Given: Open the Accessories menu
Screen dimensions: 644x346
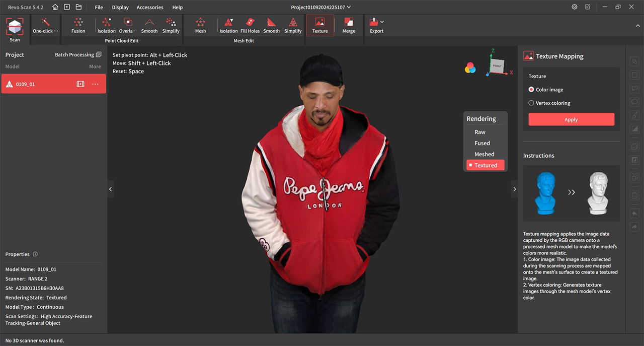Looking at the screenshot, I should [150, 8].
